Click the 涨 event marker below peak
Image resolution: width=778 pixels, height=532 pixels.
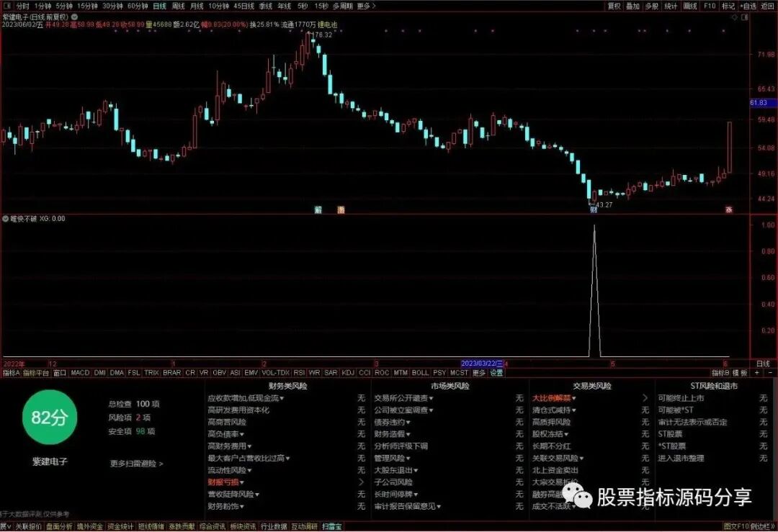(341, 210)
